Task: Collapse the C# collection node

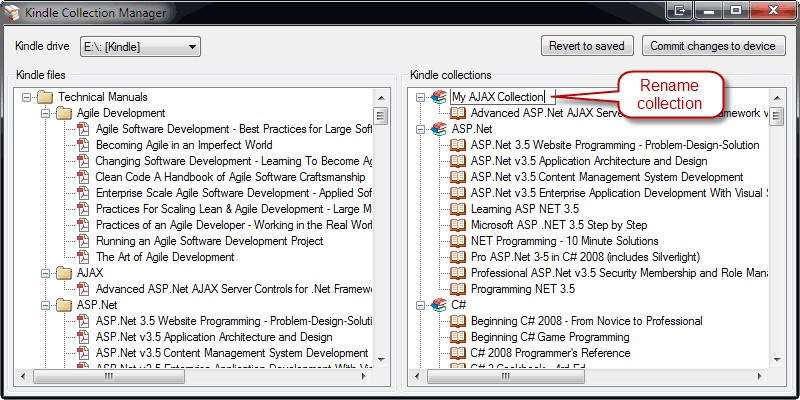Action: tap(421, 305)
